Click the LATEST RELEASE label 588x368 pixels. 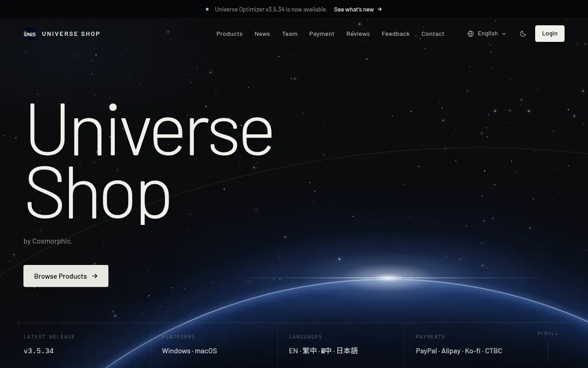coord(49,337)
